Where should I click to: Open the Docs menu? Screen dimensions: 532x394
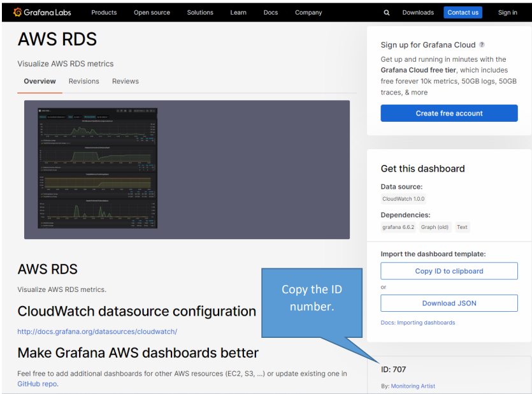pos(270,13)
